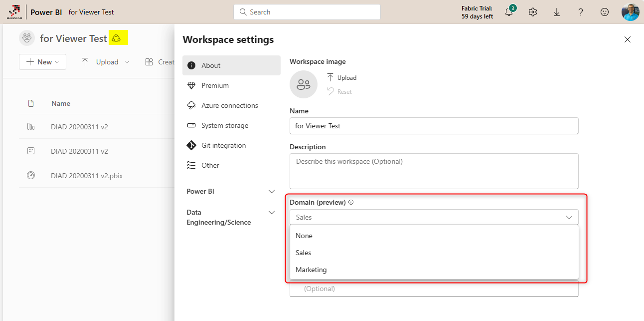Expand the Data Engineering/Science section

point(272,213)
